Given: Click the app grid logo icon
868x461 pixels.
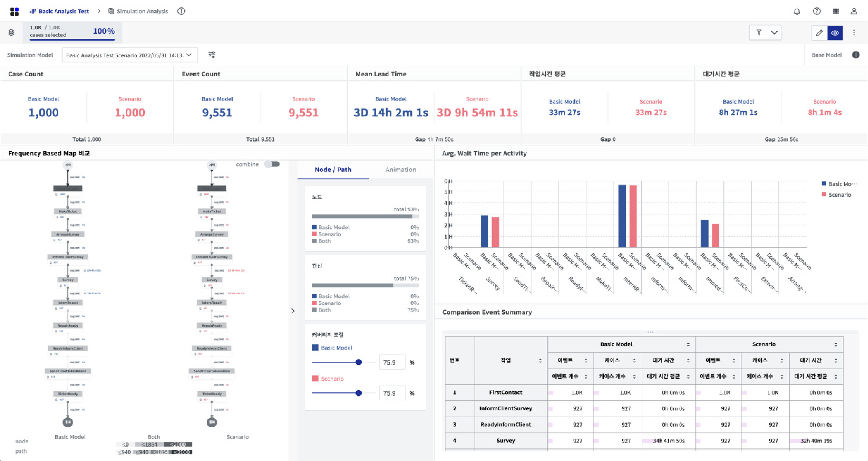Looking at the screenshot, I should (x=14, y=12).
